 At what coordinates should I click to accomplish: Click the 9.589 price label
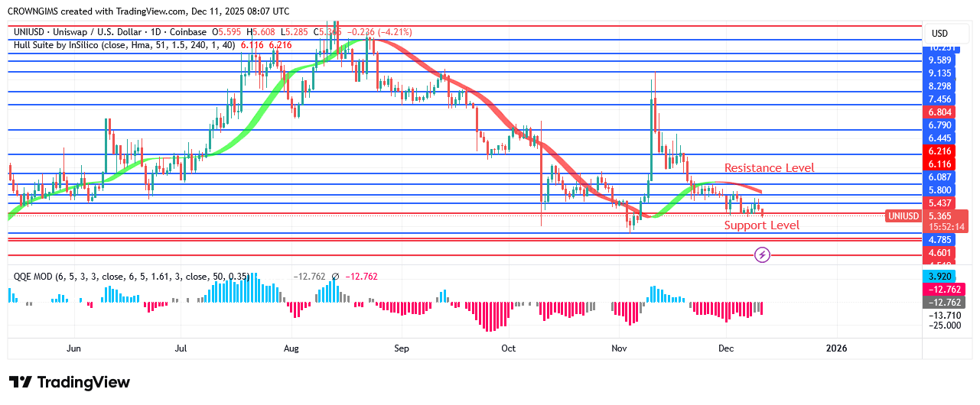click(x=939, y=60)
